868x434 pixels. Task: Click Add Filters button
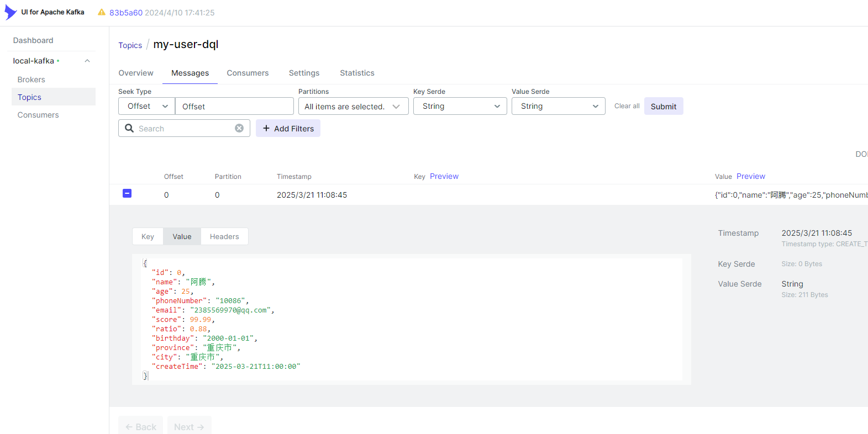288,128
